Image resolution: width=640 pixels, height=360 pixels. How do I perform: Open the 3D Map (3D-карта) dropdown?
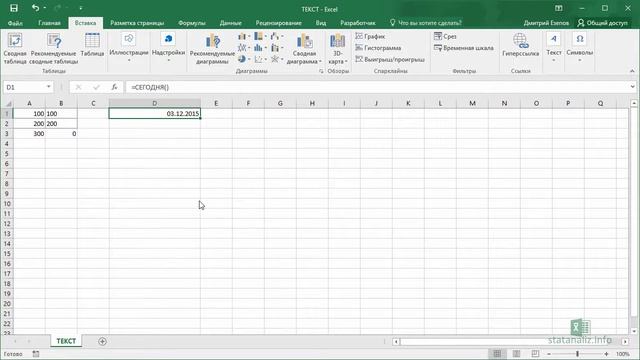pyautogui.click(x=338, y=61)
